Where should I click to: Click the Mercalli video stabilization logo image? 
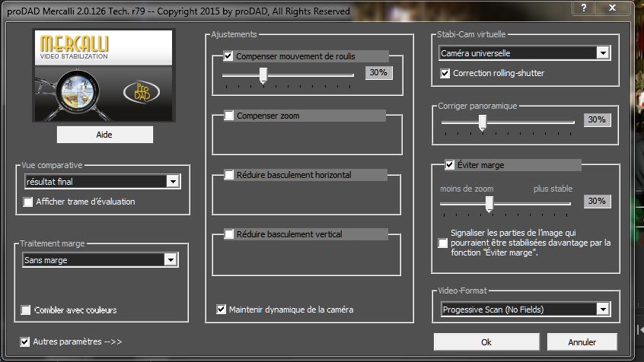coord(104,75)
